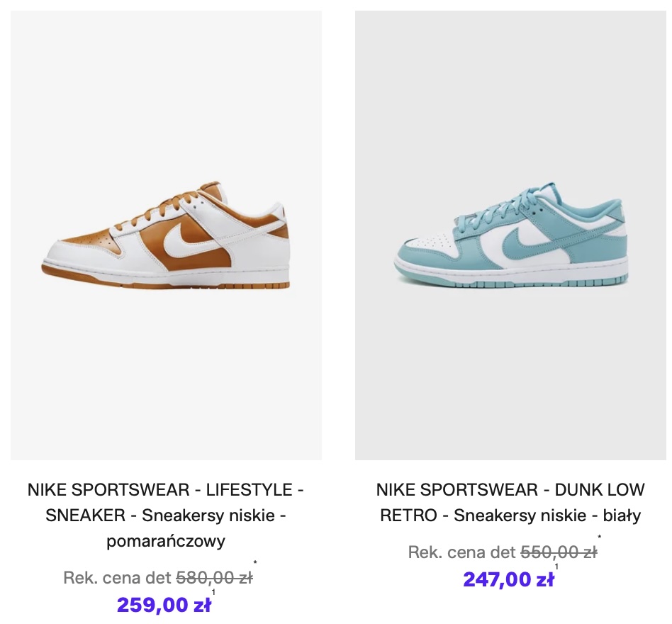
Task: Click the crossed-out 550,00 zł price
Action: pyautogui.click(x=559, y=552)
